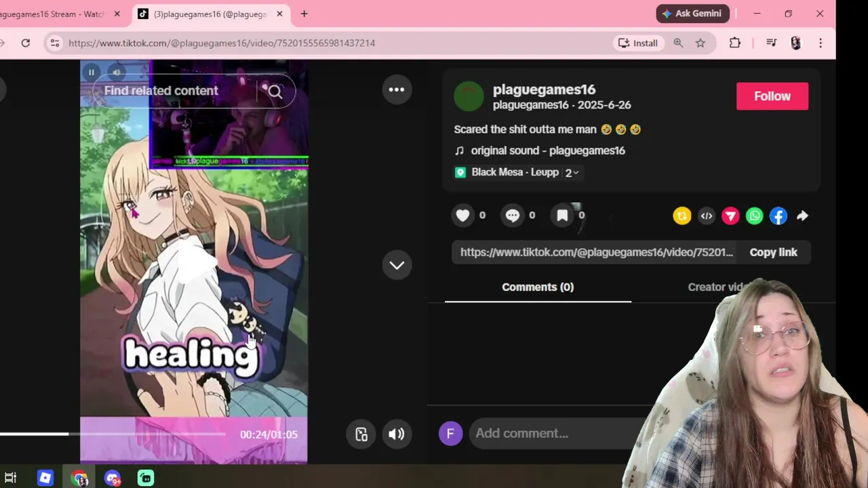Open green app icon in taskbar
This screenshot has height=488, width=868.
[x=146, y=478]
